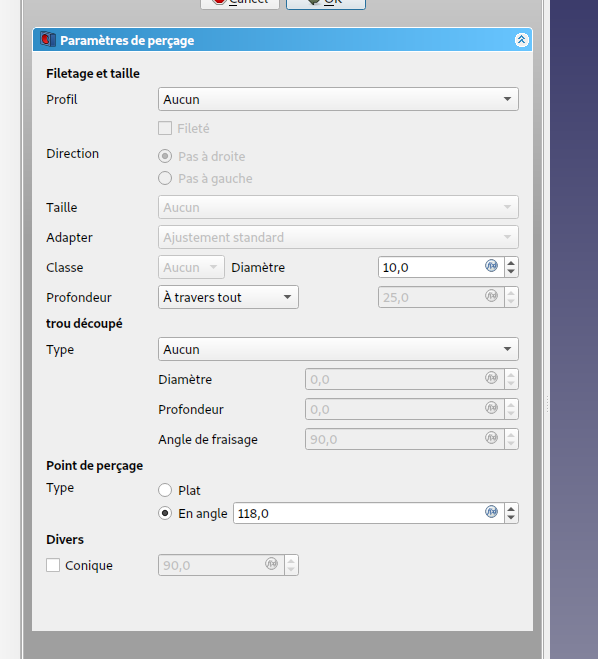598x659 pixels.
Task: Enable the Conique checkbox
Action: pyautogui.click(x=53, y=565)
